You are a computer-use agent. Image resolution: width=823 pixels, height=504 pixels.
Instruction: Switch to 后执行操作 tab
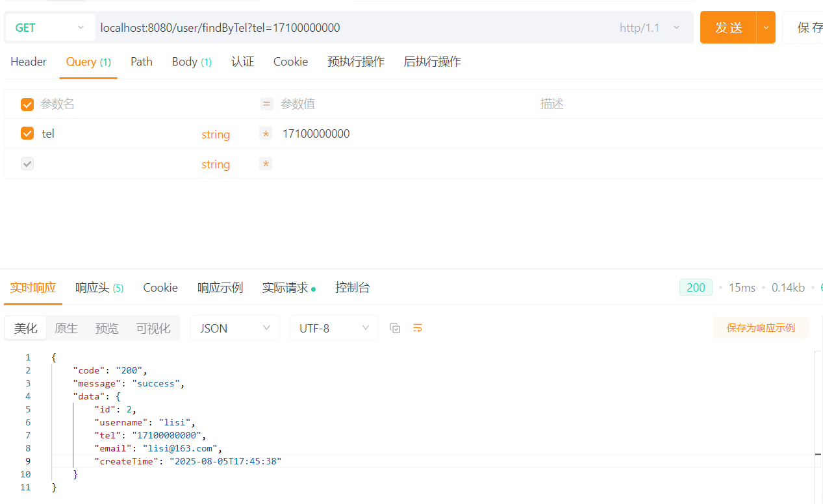433,62
